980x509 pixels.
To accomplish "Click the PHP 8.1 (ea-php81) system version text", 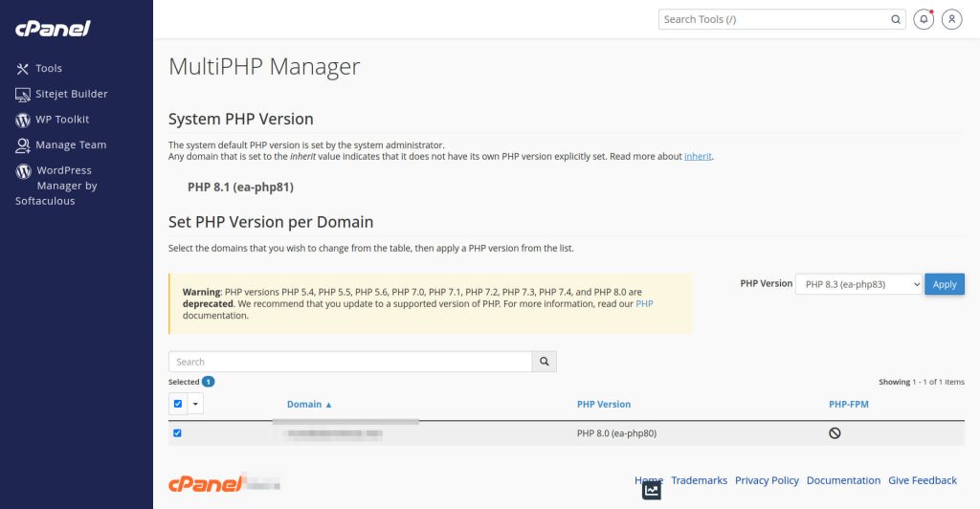I will pyautogui.click(x=240, y=188).
